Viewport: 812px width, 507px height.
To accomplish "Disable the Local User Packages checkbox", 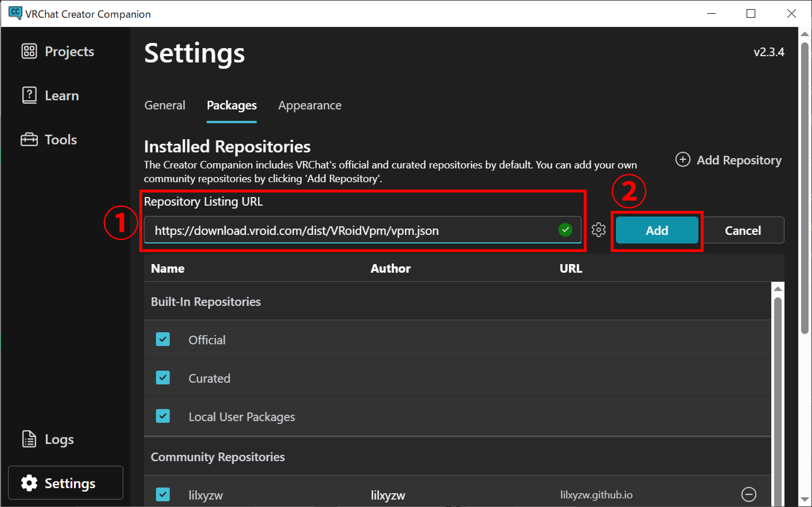I will click(163, 416).
